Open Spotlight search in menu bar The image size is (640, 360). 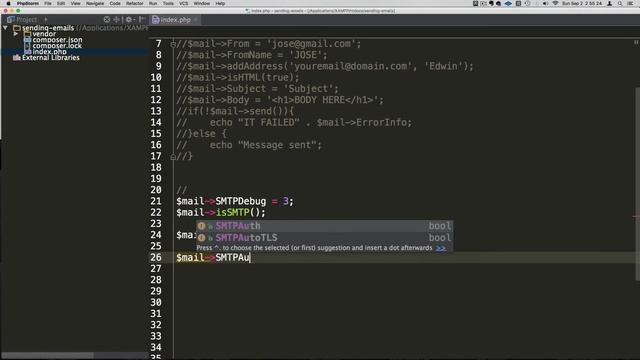pyautogui.click(x=620, y=3)
